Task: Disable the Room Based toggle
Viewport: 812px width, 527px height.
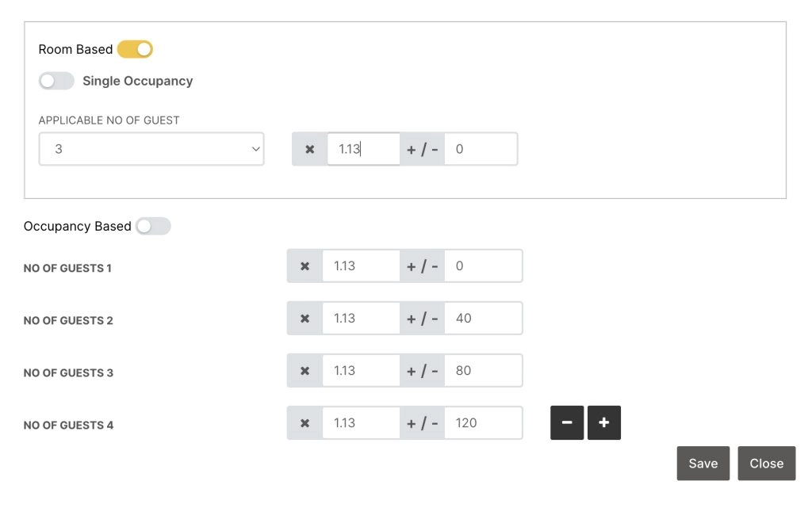Action: (x=135, y=49)
